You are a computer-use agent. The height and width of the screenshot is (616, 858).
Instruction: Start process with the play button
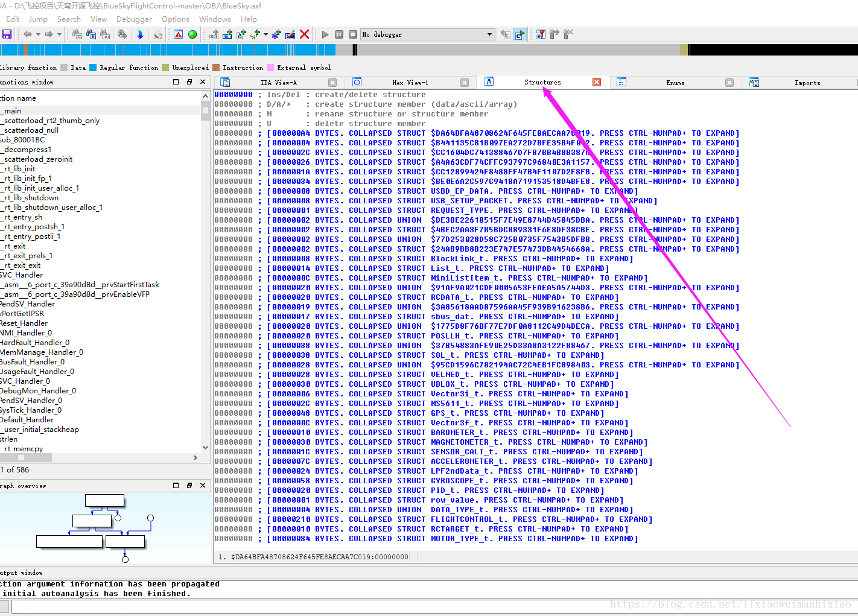click(x=325, y=34)
